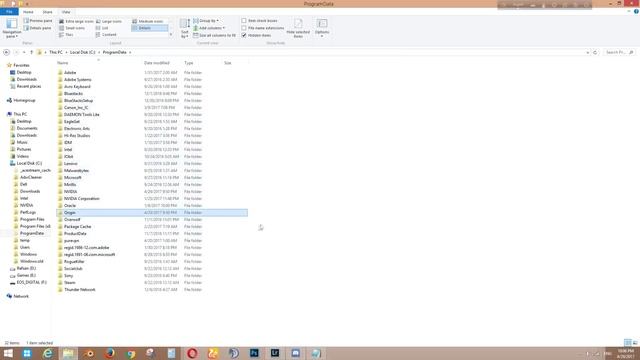
Task: Select the Thunder Network folder
Action: pyautogui.click(x=152, y=290)
